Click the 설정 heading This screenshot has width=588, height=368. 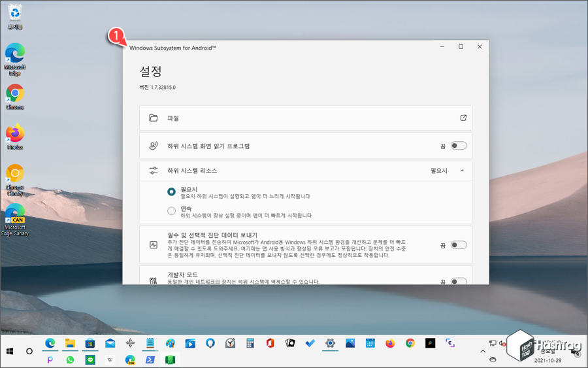(151, 71)
